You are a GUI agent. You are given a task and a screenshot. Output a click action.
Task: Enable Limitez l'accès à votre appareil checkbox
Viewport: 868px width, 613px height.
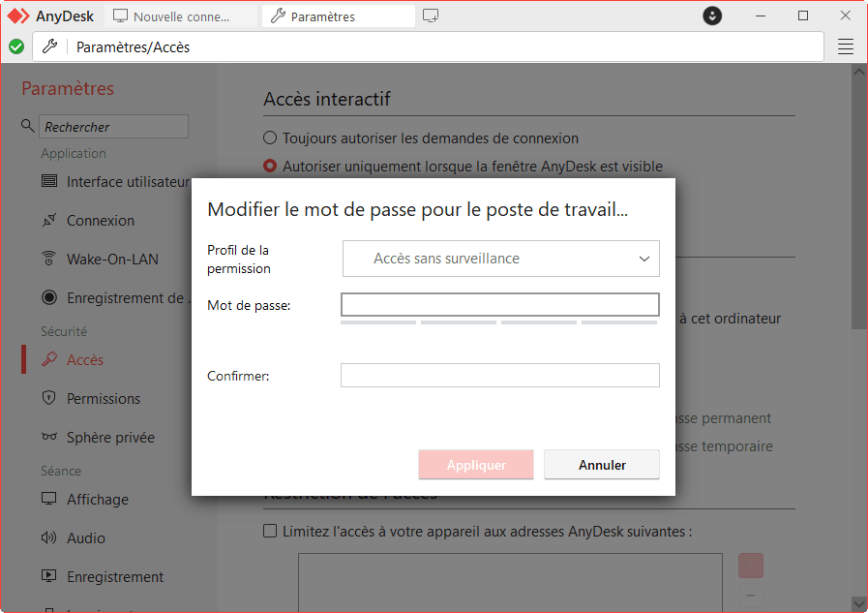271,531
